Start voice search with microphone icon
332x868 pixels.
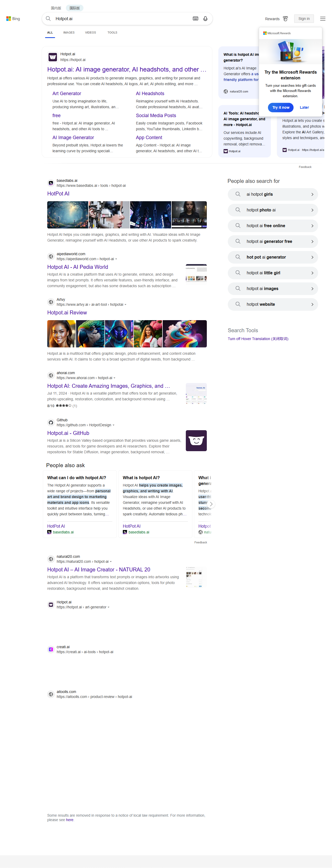[x=205, y=19]
